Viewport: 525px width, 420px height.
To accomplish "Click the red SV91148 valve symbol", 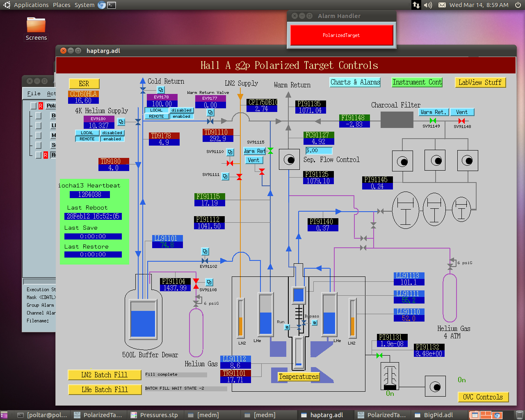I will (461, 121).
